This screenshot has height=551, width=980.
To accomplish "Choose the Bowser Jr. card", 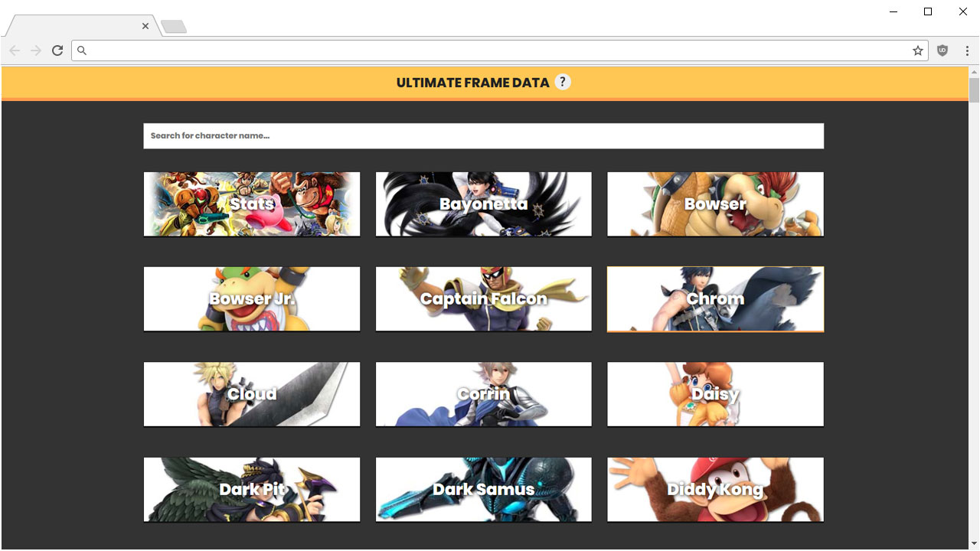I will coord(252,298).
